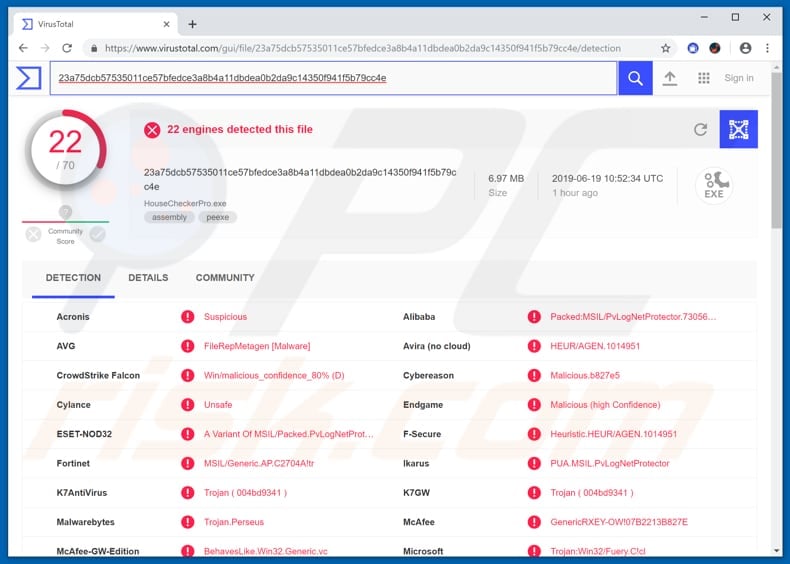Click the scrollbar down arrow
Viewport: 790px width, 564px height.
[776, 550]
